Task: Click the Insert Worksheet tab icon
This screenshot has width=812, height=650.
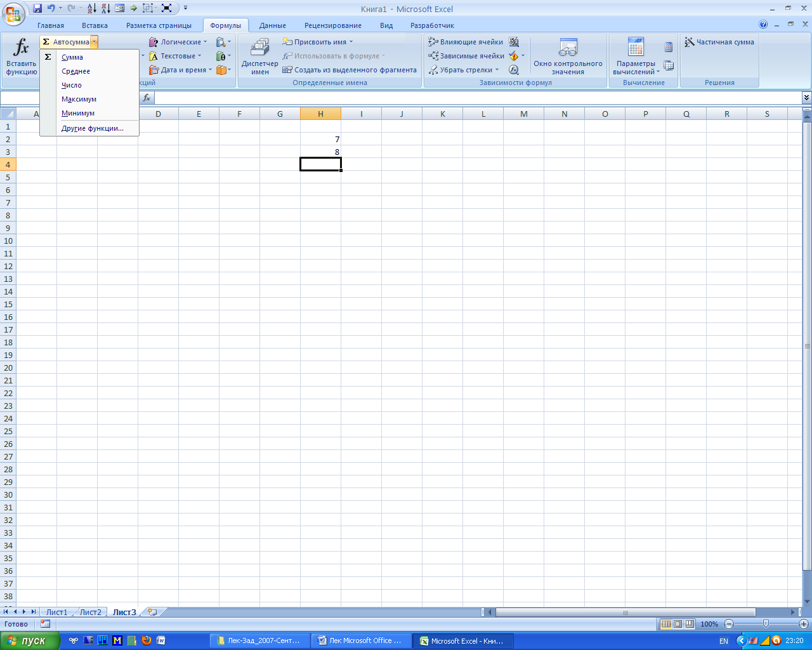Action: [152, 612]
